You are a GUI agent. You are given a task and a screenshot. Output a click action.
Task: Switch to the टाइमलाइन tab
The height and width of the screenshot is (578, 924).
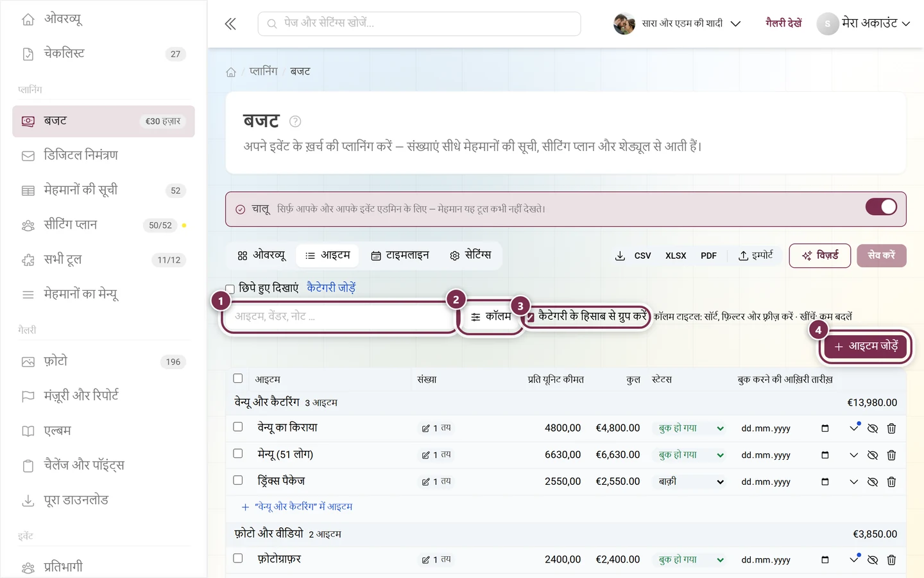point(400,256)
